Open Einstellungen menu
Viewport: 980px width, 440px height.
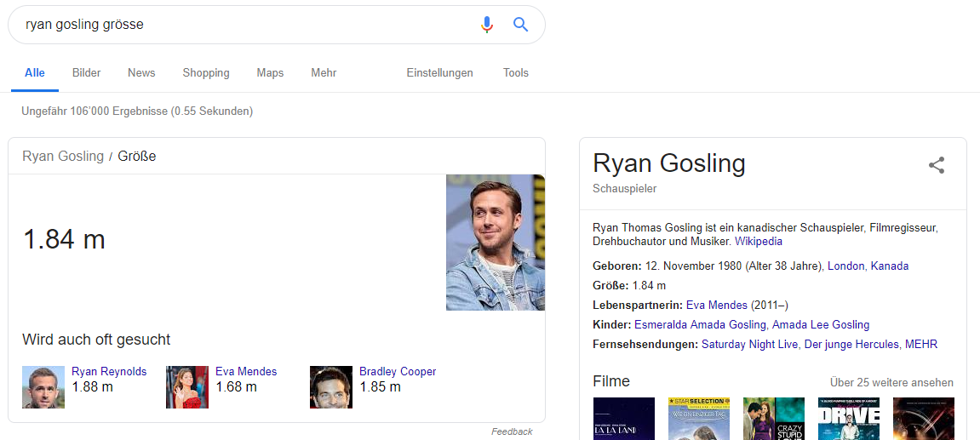[x=439, y=73]
